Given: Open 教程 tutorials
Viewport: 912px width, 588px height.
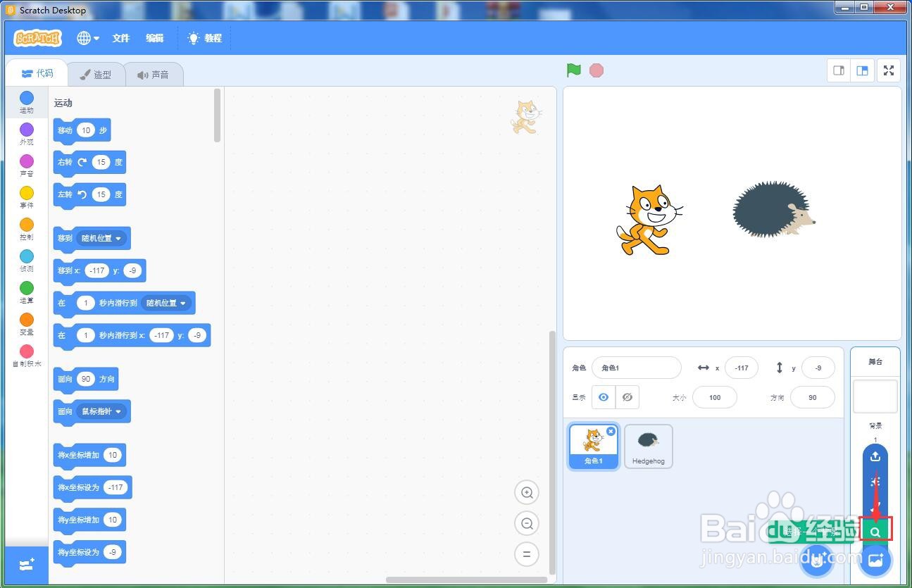Looking at the screenshot, I should pyautogui.click(x=205, y=38).
